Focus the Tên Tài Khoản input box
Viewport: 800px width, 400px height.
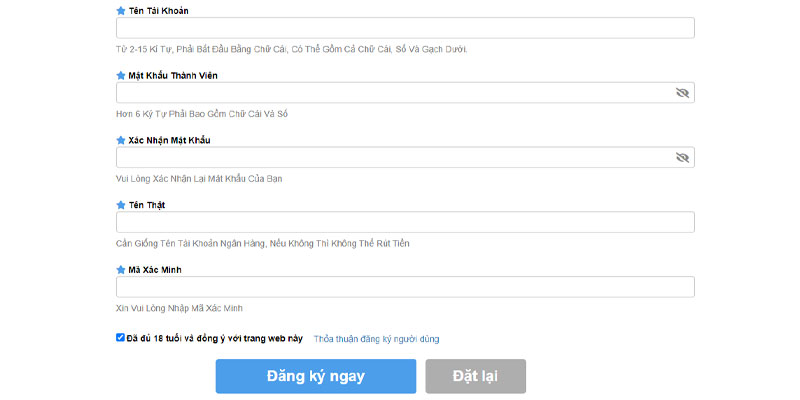405,28
